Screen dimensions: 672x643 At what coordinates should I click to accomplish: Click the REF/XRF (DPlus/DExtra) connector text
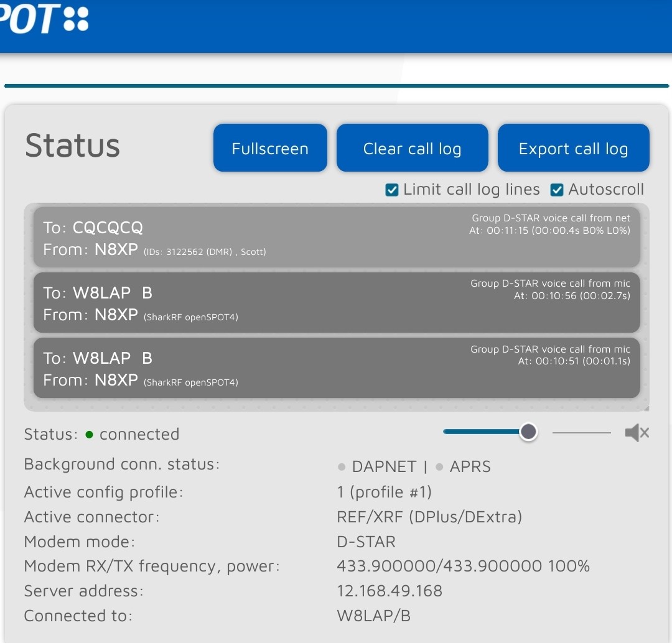(429, 517)
